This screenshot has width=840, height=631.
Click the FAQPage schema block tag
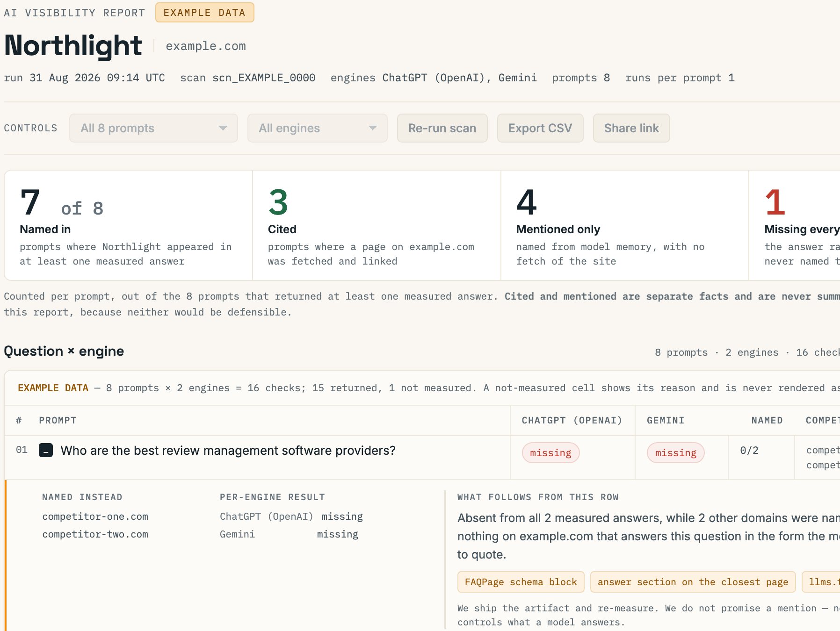coord(521,582)
